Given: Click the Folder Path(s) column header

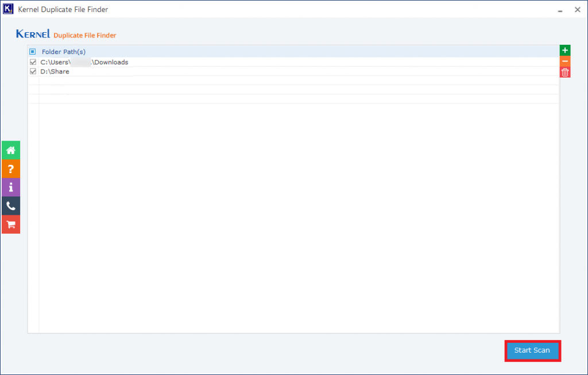Looking at the screenshot, I should point(63,51).
